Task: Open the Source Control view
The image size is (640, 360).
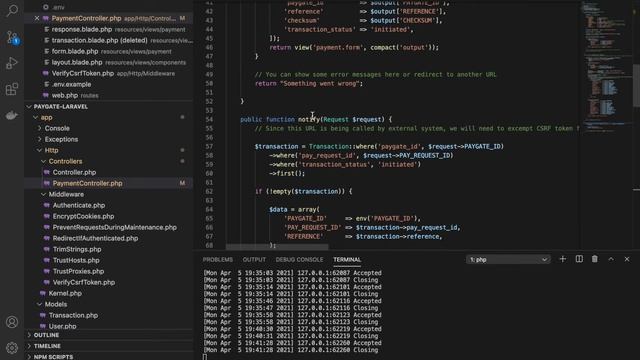Action: pos(12,38)
